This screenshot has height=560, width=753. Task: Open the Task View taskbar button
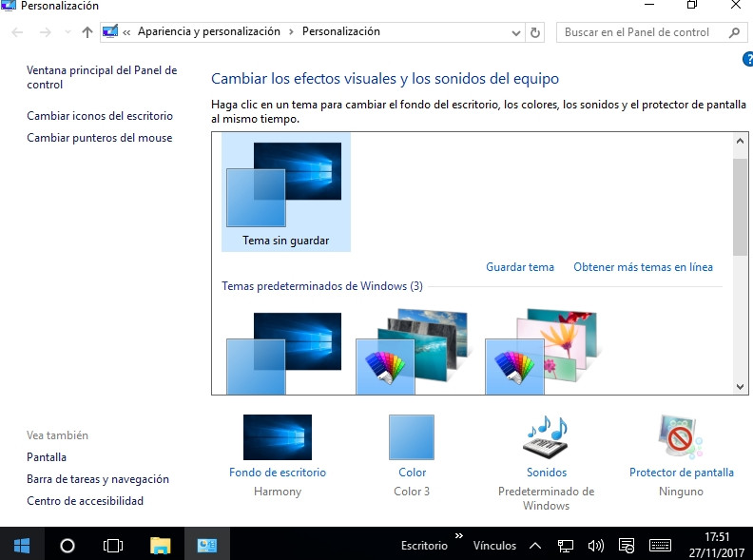[113, 546]
